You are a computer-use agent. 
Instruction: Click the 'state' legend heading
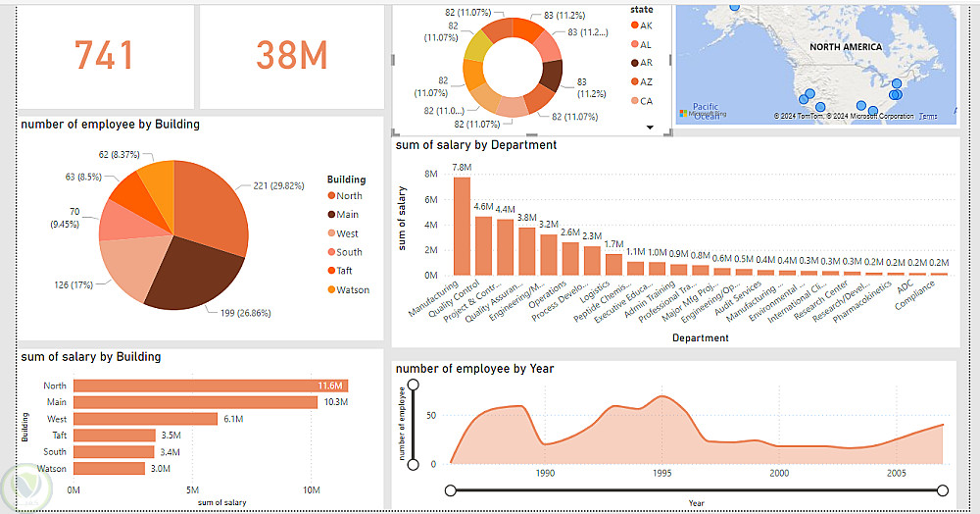tap(641, 10)
